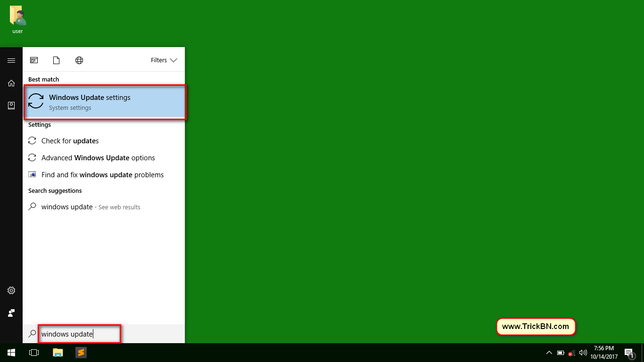Launch File Explorer from taskbar

click(58, 353)
